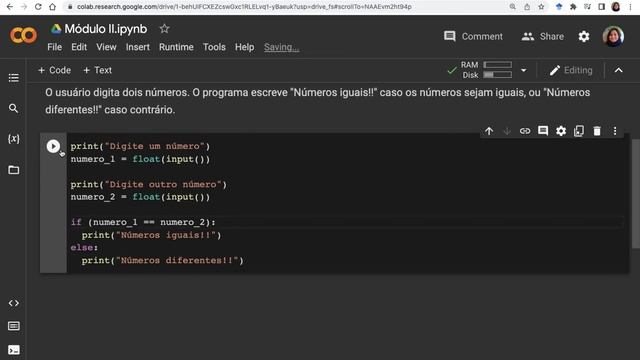Open more cell actions menu
This screenshot has width=640, height=360.
tap(615, 131)
